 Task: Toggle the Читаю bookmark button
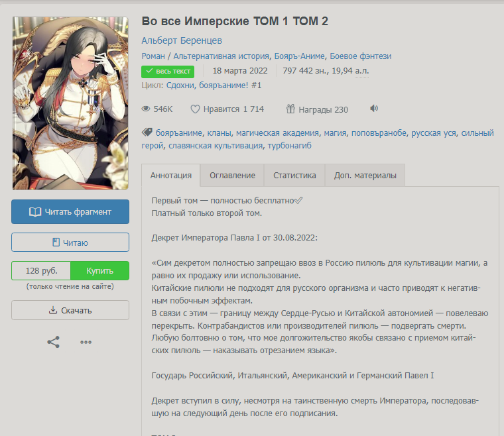70,243
